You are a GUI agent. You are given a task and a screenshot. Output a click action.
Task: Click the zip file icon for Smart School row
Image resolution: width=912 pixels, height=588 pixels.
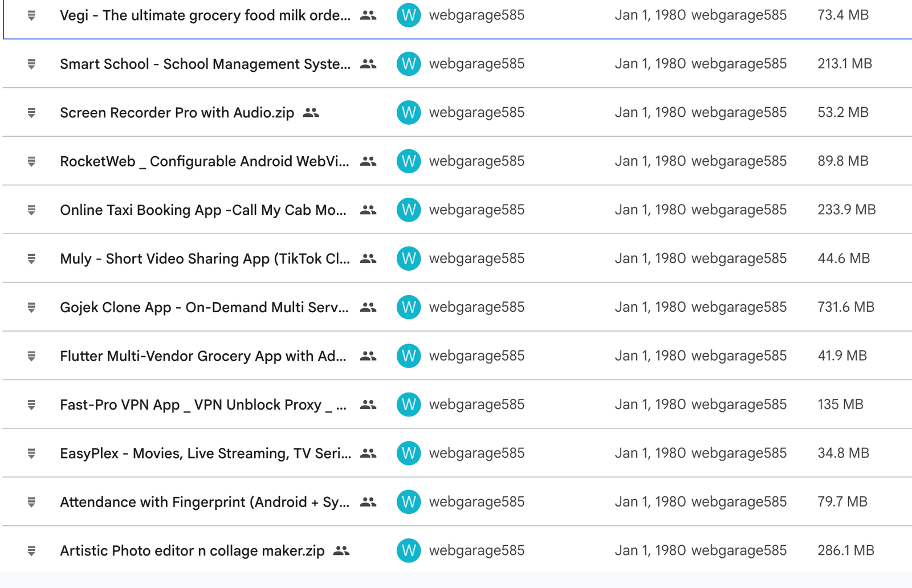(x=31, y=64)
